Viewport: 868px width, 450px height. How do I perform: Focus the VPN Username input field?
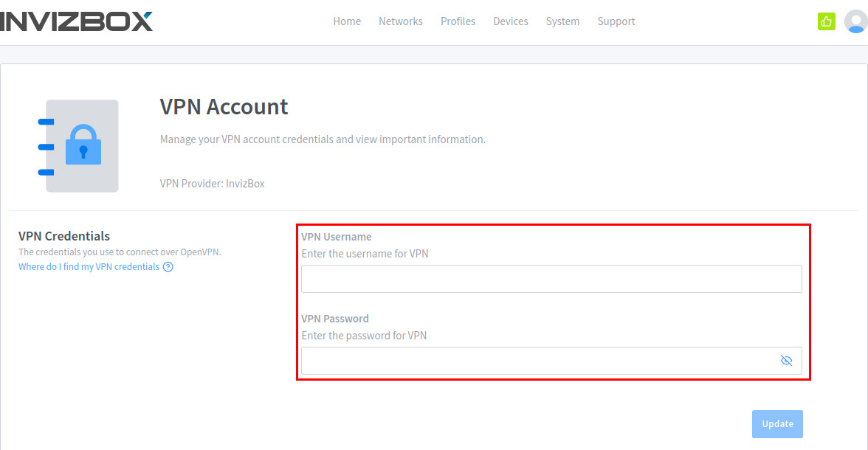(551, 279)
